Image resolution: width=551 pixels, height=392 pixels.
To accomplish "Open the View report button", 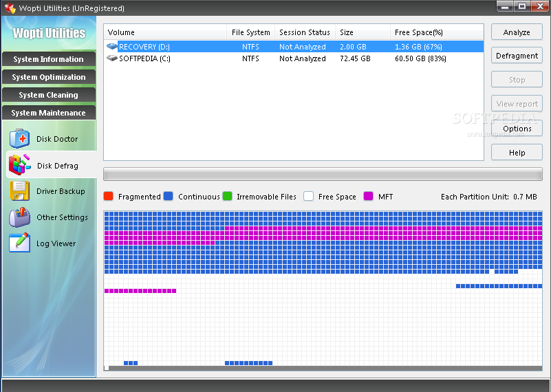I will (517, 104).
